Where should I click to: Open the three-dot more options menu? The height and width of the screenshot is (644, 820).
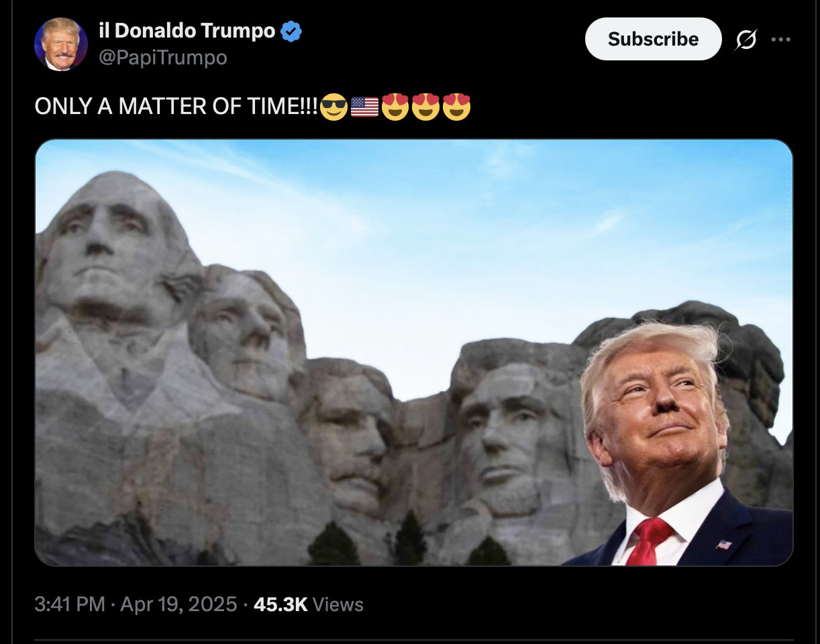pyautogui.click(x=780, y=40)
